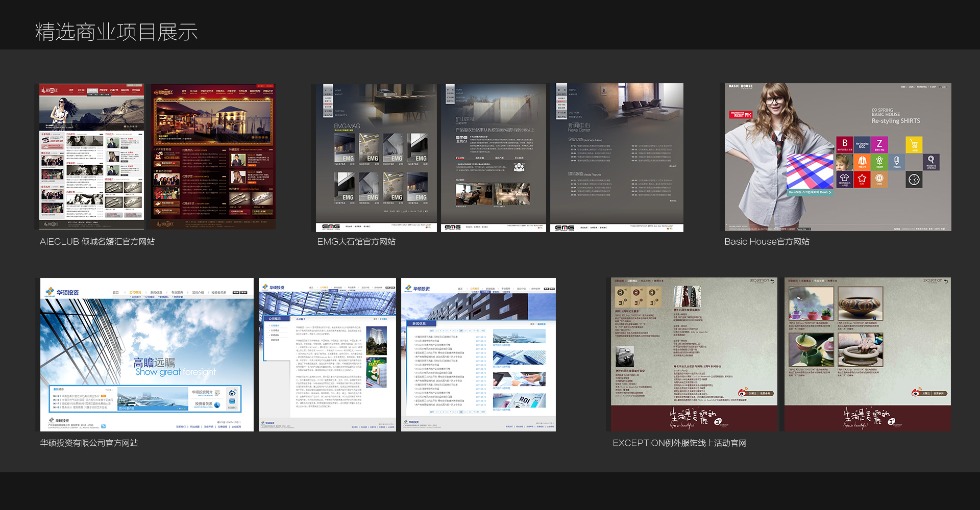Click the 华硕投资 logo on the news-list page
980x510 pixels.
point(418,289)
